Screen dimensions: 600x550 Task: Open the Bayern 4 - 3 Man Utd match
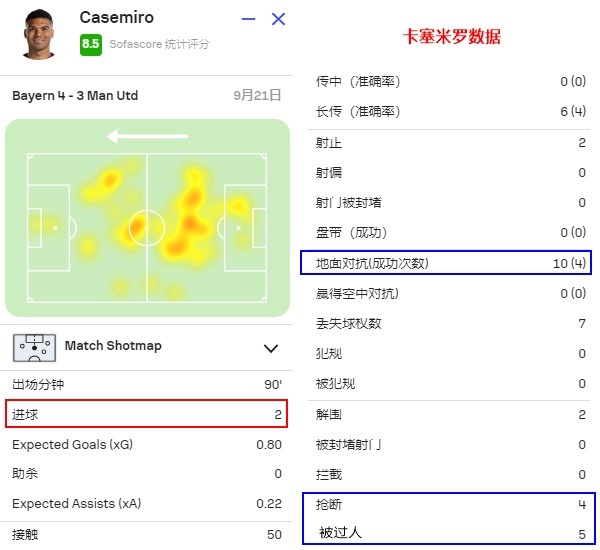[75, 95]
